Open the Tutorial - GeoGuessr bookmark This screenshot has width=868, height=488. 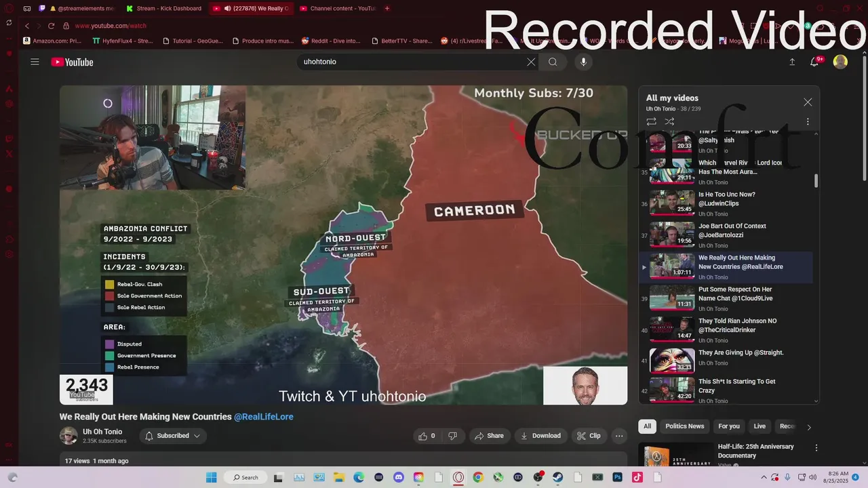[x=192, y=41]
